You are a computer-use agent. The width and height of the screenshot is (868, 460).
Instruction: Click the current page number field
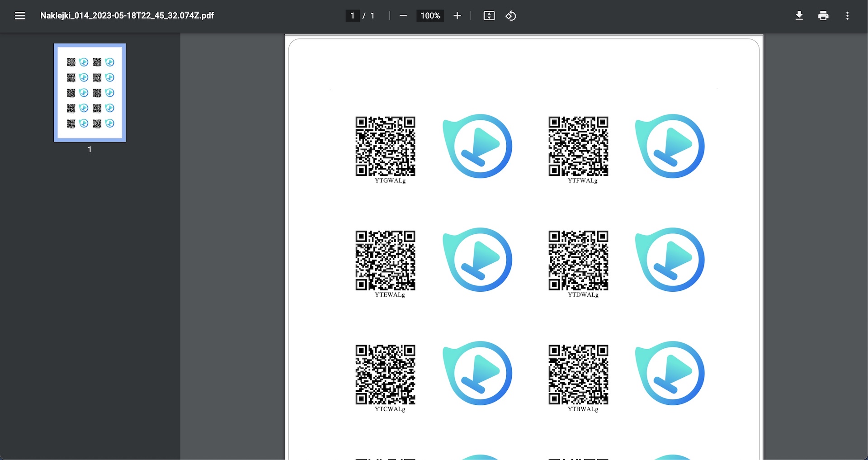[353, 16]
